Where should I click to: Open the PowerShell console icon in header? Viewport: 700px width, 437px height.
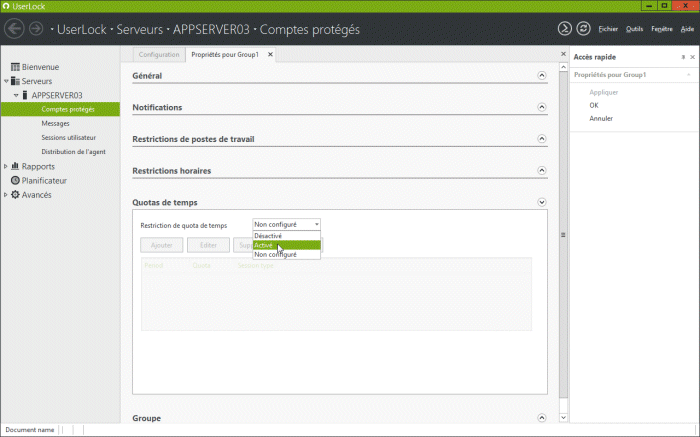click(564, 29)
